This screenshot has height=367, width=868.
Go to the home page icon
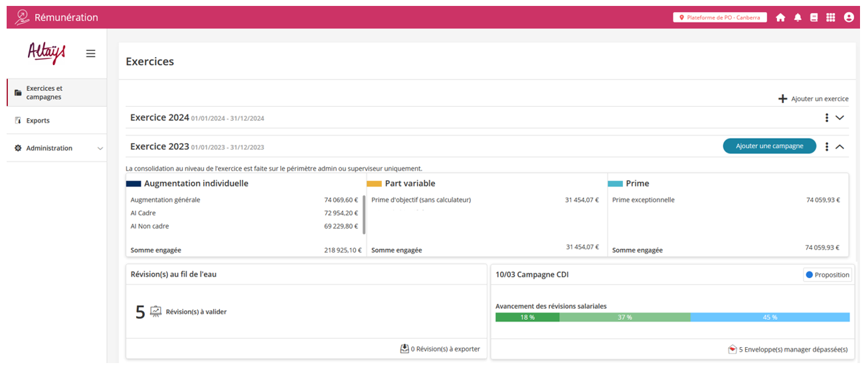780,18
